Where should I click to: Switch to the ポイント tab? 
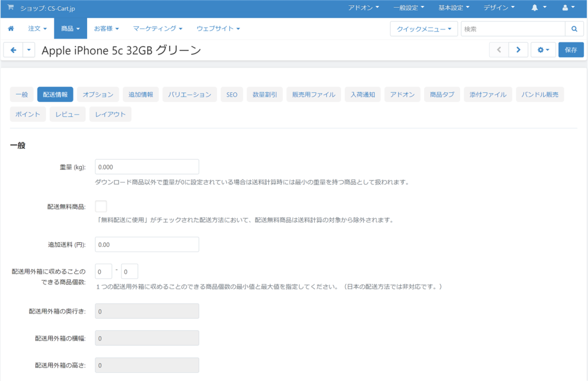[x=28, y=115]
